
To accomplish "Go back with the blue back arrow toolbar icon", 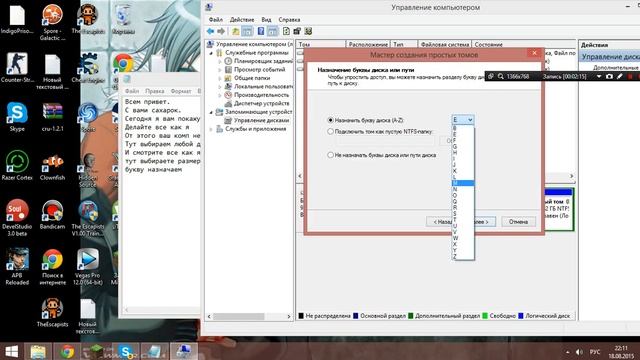I will coord(210,31).
